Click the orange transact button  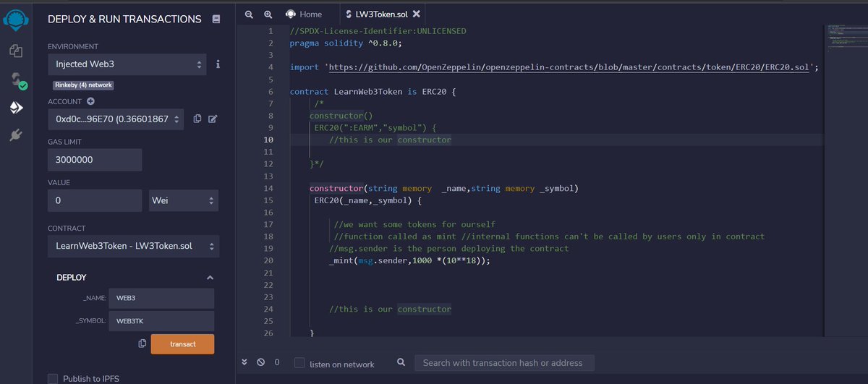tap(182, 344)
